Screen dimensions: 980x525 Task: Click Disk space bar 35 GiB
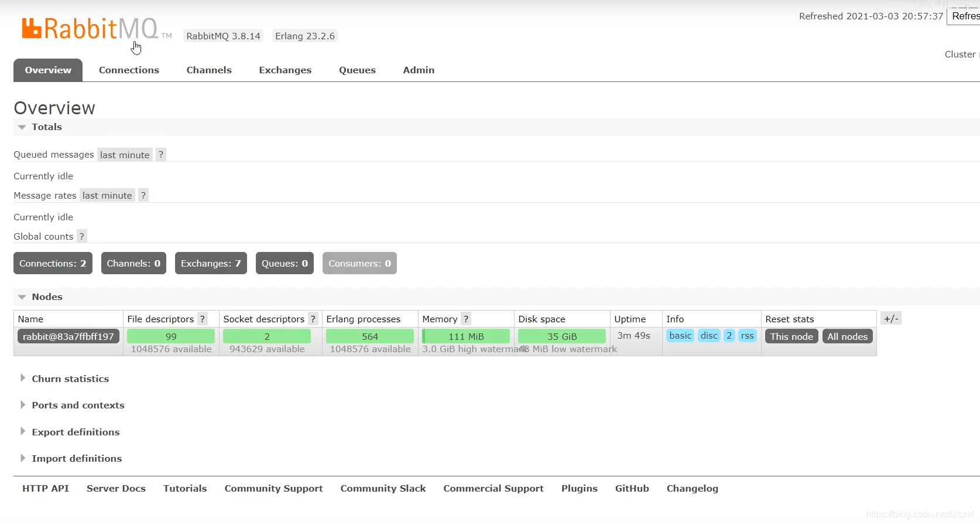(x=562, y=336)
